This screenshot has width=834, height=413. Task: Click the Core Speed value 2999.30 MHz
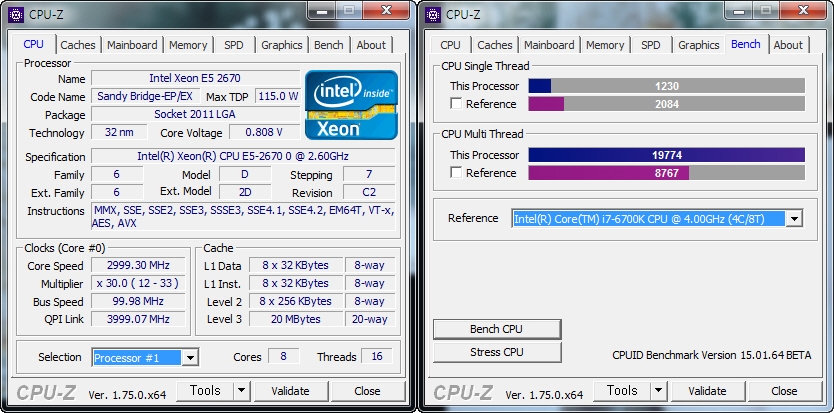(138, 265)
